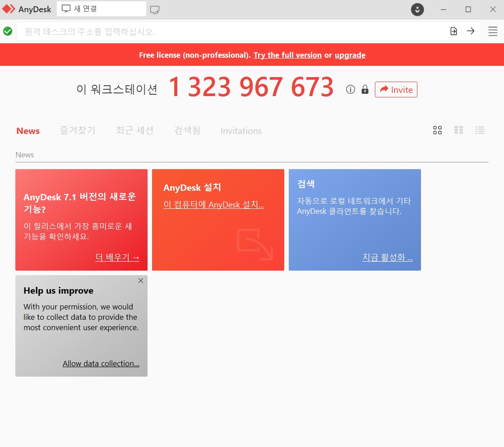Viewport: 504px width, 447px height.
Task: Click the install arrow graphic on AnyDesk 설치 card
Action: (x=255, y=244)
